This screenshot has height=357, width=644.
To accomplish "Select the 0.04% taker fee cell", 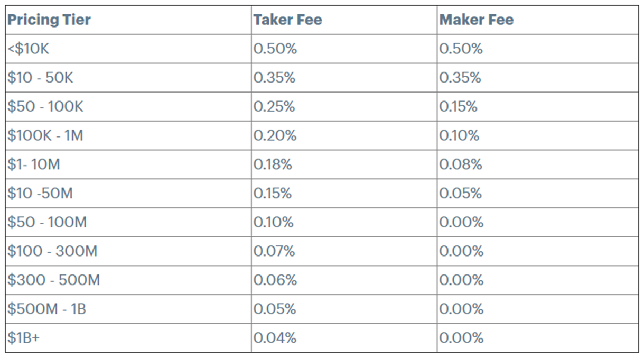I will [x=344, y=338].
